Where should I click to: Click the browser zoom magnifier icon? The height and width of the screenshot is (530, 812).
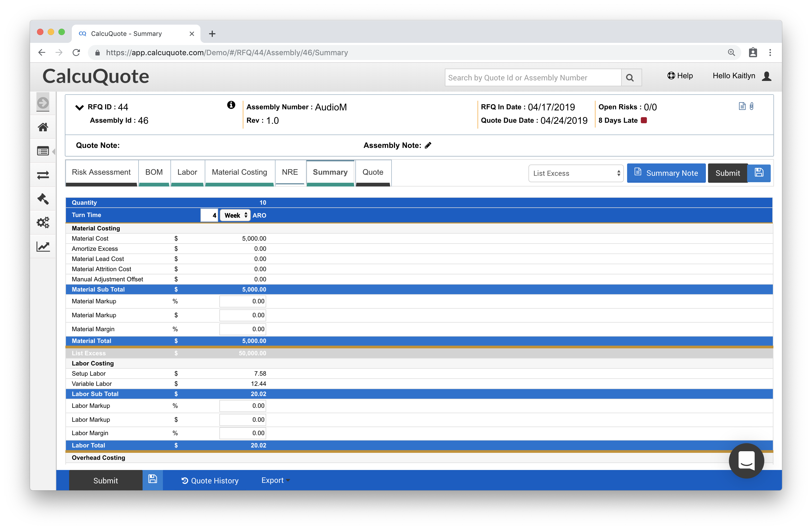point(731,53)
